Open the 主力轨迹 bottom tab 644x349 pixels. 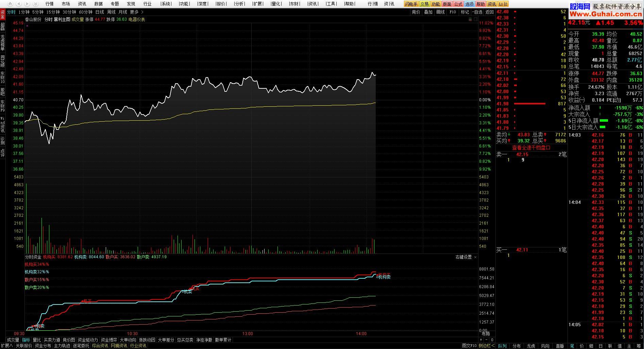(62, 346)
